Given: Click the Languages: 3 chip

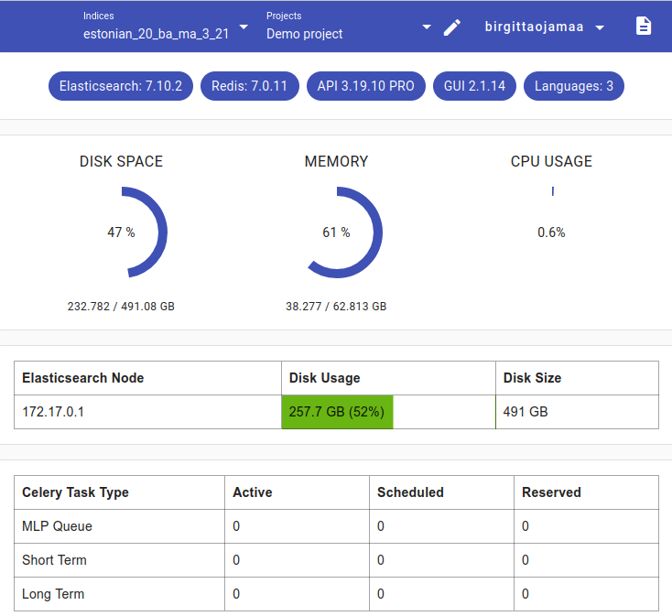Looking at the screenshot, I should [x=573, y=86].
